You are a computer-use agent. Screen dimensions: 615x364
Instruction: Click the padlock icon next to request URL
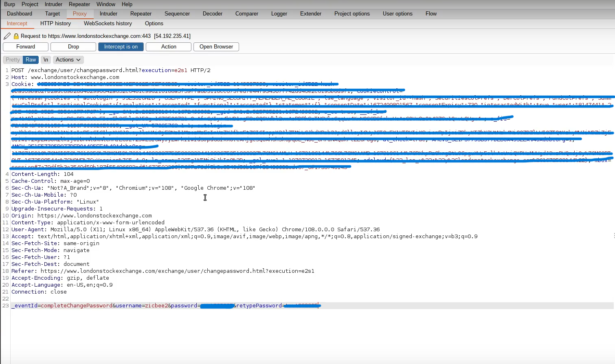tap(16, 36)
